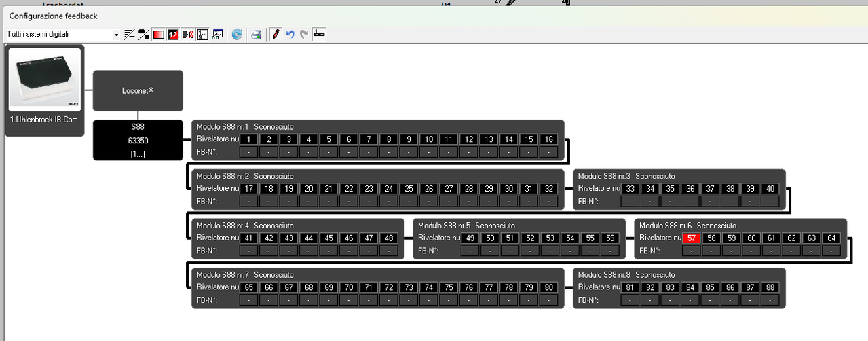
Task: Click the connection lines toolbar icon with slash
Action: tap(144, 34)
